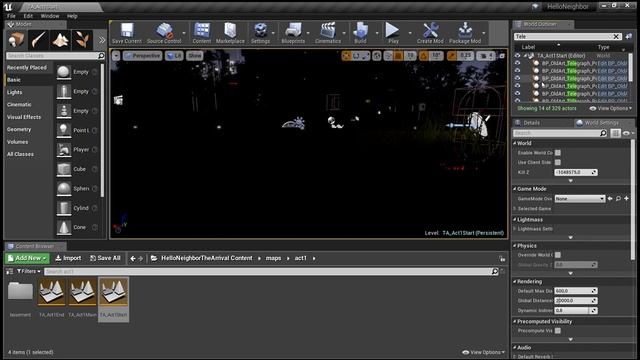Click the Cone primitive icon
This screenshot has width=640, height=360.
coord(64,227)
